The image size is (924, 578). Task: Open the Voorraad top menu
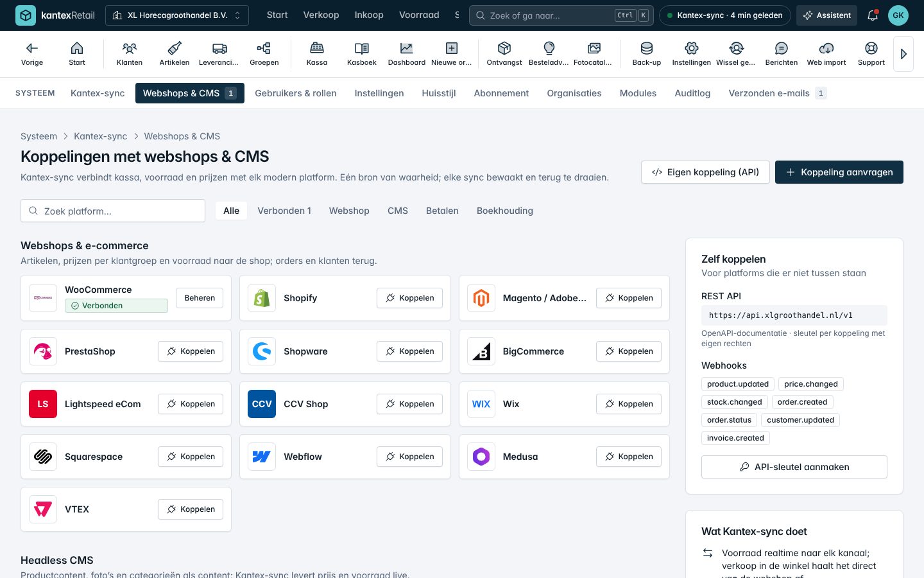[x=419, y=15]
